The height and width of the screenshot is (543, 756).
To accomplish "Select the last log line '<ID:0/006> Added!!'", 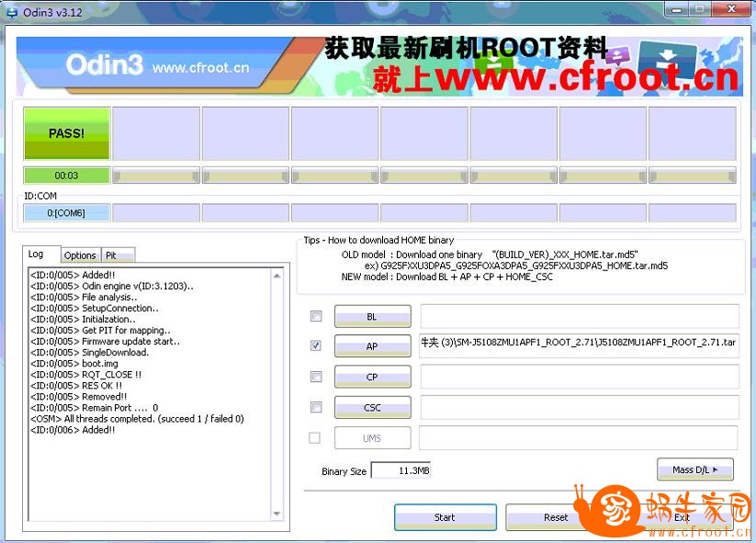I will (x=73, y=430).
